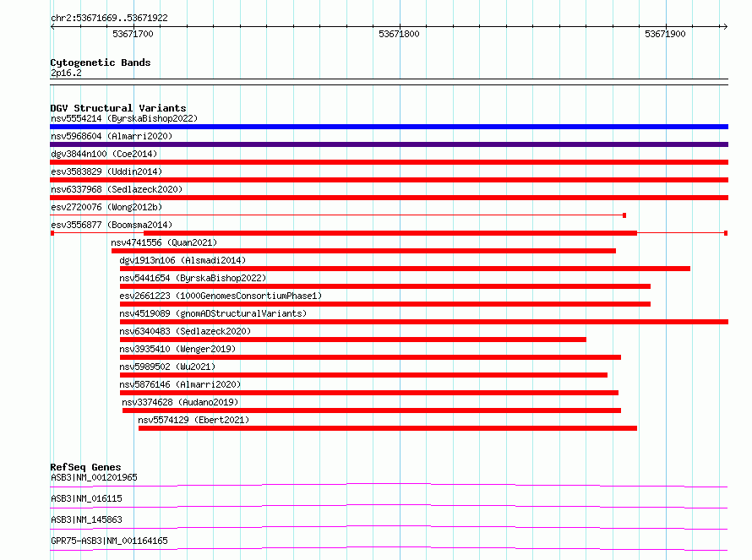The width and height of the screenshot is (752, 560).
Task: Click the 53671900 ruler position
Action: click(x=665, y=34)
